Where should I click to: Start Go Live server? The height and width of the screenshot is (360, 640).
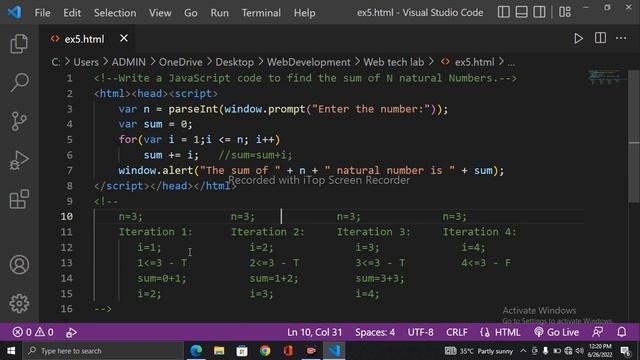[x=556, y=332]
